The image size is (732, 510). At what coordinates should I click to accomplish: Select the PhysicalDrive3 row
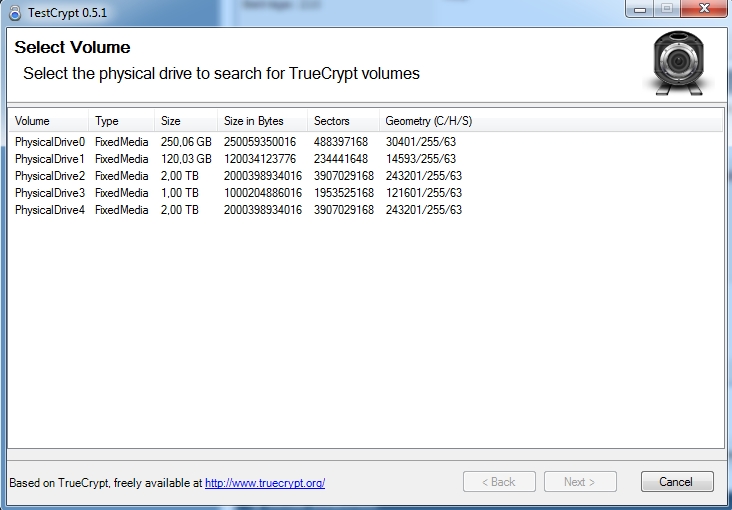366,193
